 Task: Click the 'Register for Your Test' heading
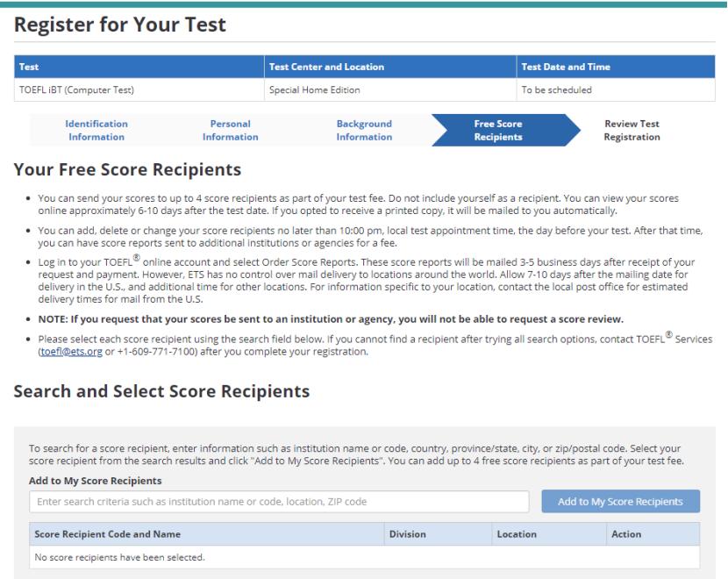(x=120, y=25)
